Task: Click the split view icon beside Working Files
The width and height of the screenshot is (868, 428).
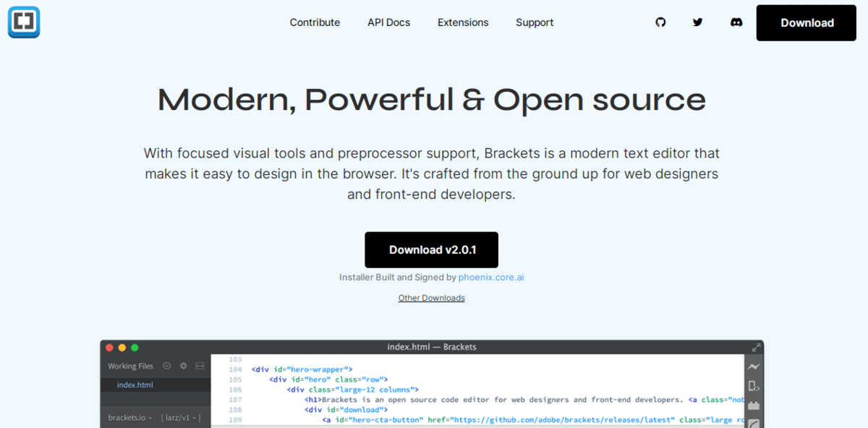Action: [200, 367]
